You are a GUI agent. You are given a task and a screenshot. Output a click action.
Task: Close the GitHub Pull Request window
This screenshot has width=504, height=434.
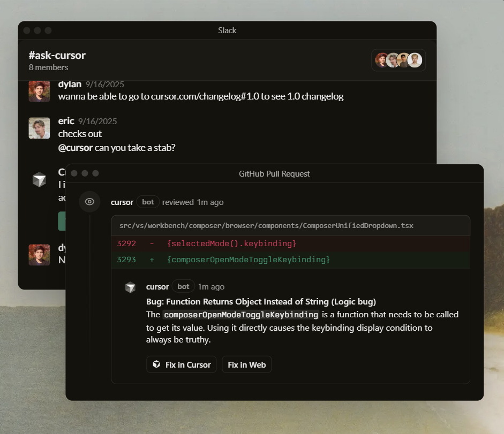[x=74, y=173]
